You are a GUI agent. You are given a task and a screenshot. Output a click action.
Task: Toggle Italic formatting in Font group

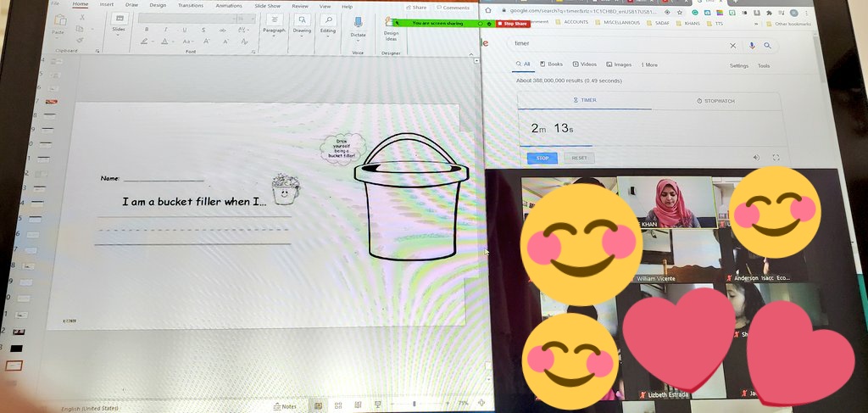click(165, 30)
